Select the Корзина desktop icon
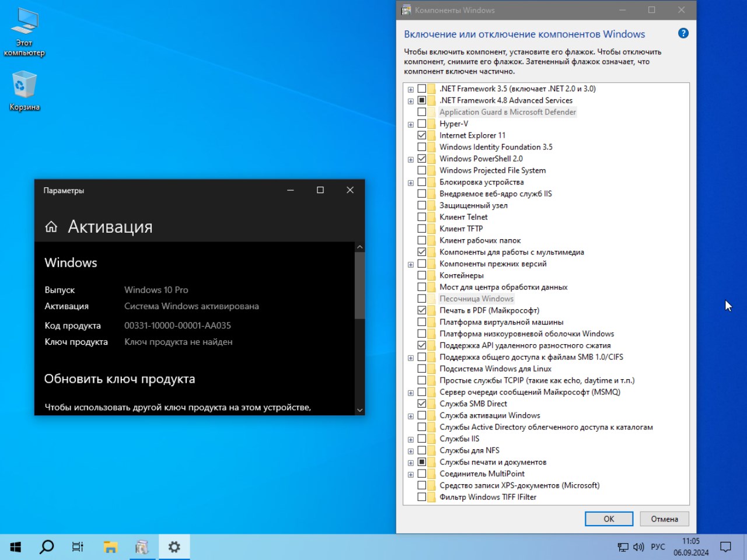747x560 pixels. [x=25, y=90]
